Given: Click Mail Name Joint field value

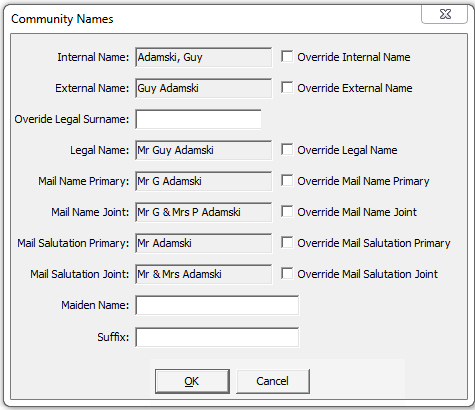Looking at the screenshot, I should point(204,212).
